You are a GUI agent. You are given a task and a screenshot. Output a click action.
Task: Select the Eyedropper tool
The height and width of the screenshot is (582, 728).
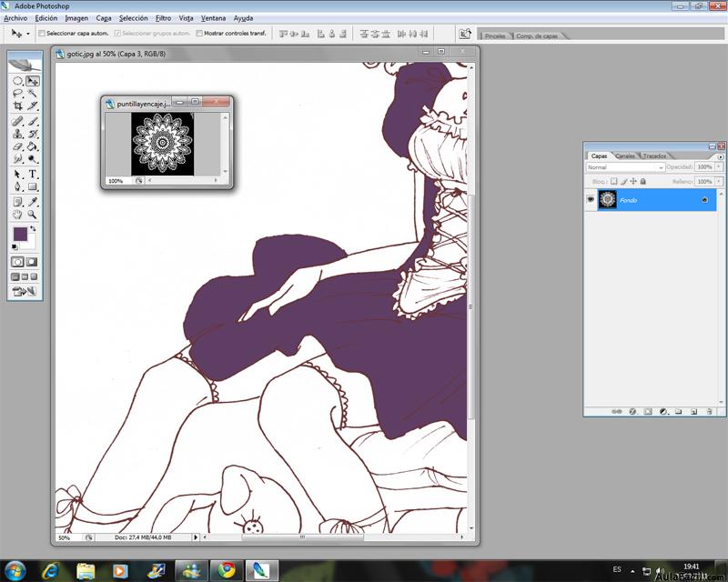33,202
